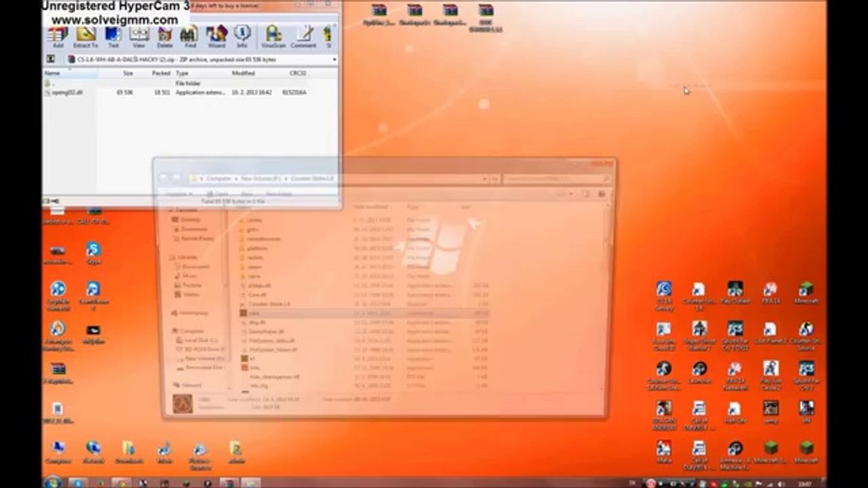Screen dimensions: 868x488
Task: Sort files by the Size column header
Action: pyautogui.click(x=127, y=73)
